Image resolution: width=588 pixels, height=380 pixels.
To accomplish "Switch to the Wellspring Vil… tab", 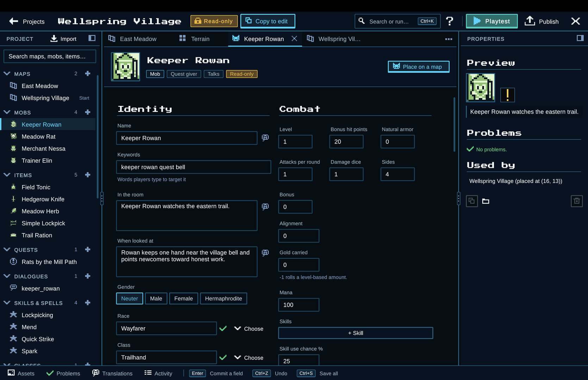I will (334, 39).
